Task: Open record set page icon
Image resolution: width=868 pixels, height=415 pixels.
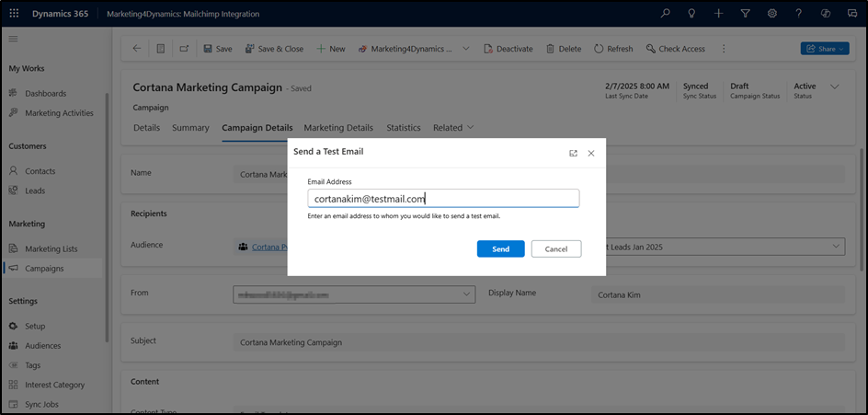Action: (161, 49)
